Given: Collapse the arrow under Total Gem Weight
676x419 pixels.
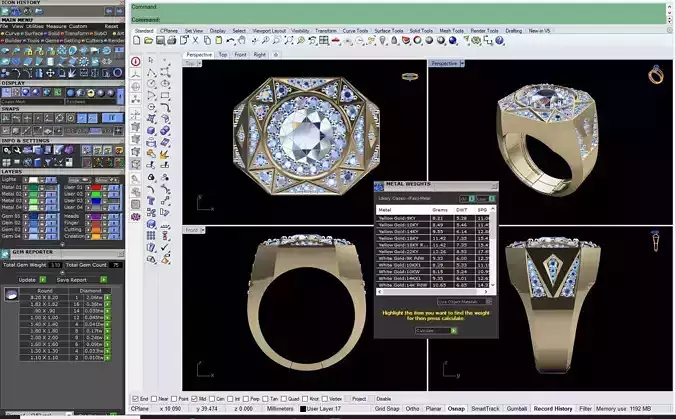Looking at the screenshot, I should 62,272.
